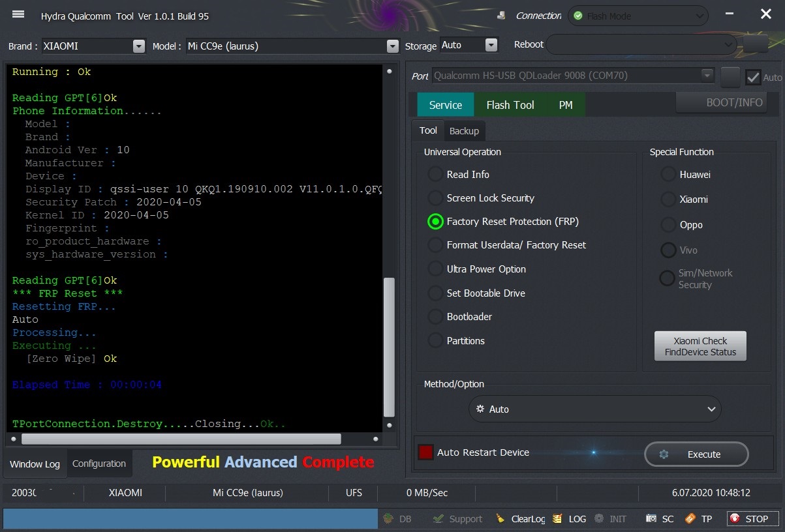Open the hamburger menu icon
The width and height of the screenshot is (785, 532).
18,14
